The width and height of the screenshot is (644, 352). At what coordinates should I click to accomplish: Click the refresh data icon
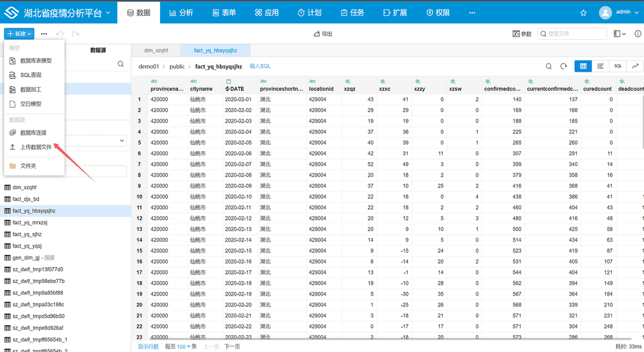pyautogui.click(x=563, y=66)
